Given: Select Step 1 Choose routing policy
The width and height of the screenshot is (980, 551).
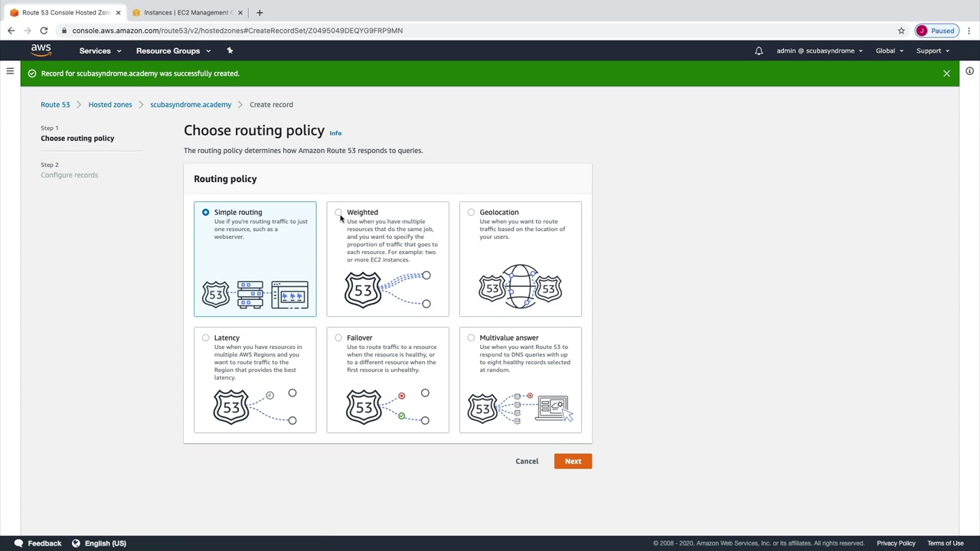Looking at the screenshot, I should click(x=77, y=139).
